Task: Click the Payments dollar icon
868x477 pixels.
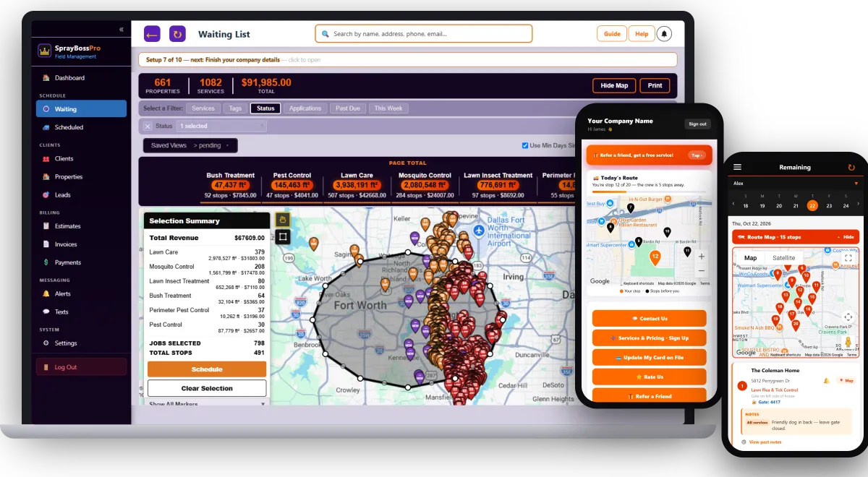Action: (x=46, y=262)
